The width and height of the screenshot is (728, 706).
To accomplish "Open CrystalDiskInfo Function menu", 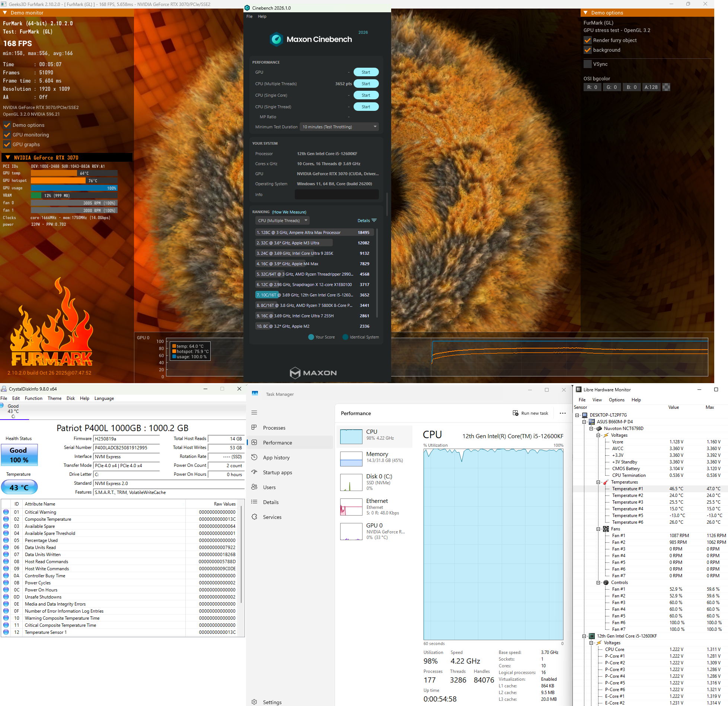I will (x=33, y=398).
